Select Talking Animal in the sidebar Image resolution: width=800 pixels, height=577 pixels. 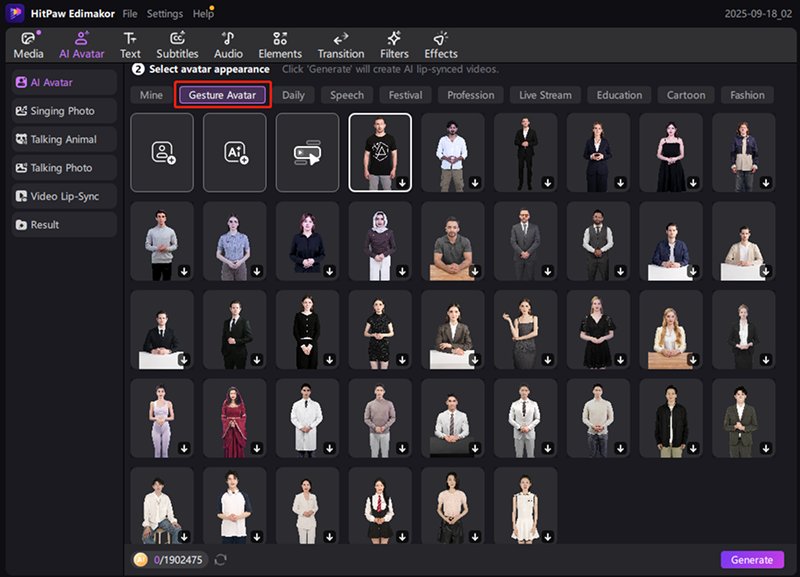pyautogui.click(x=64, y=139)
